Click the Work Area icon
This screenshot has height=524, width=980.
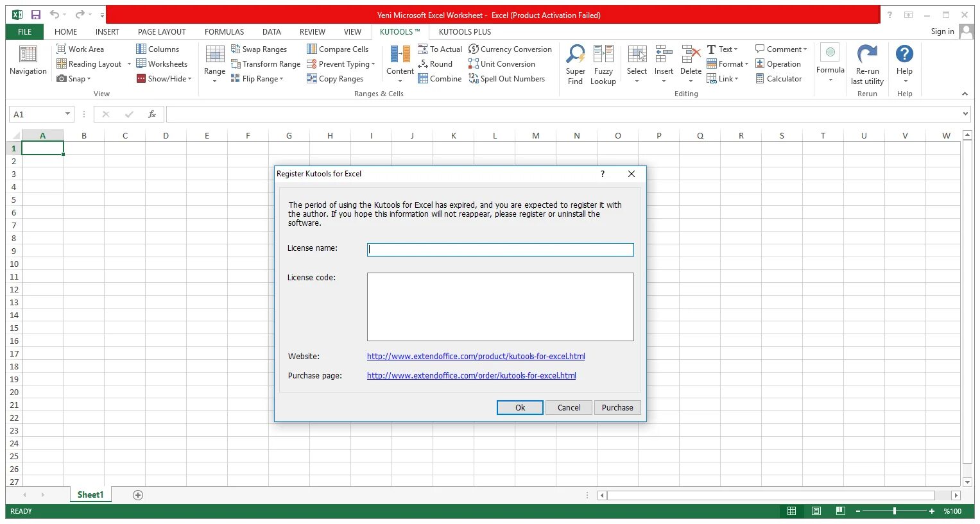62,49
